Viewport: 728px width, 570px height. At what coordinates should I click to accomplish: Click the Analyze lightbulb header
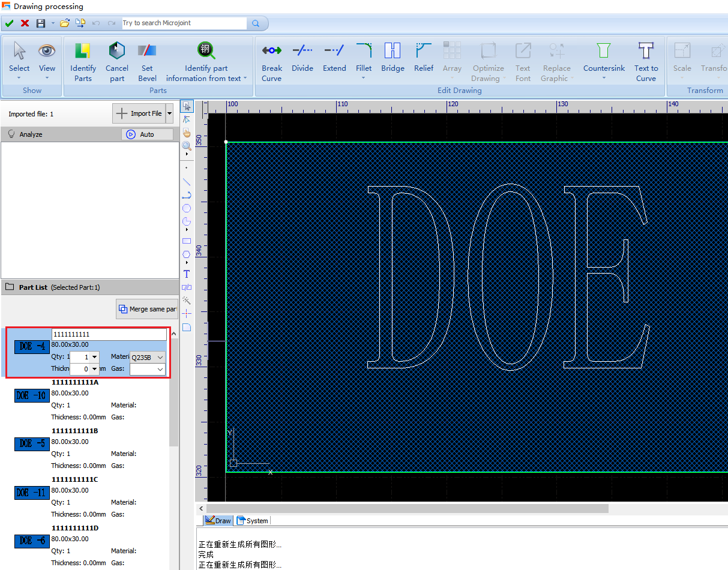pos(25,134)
